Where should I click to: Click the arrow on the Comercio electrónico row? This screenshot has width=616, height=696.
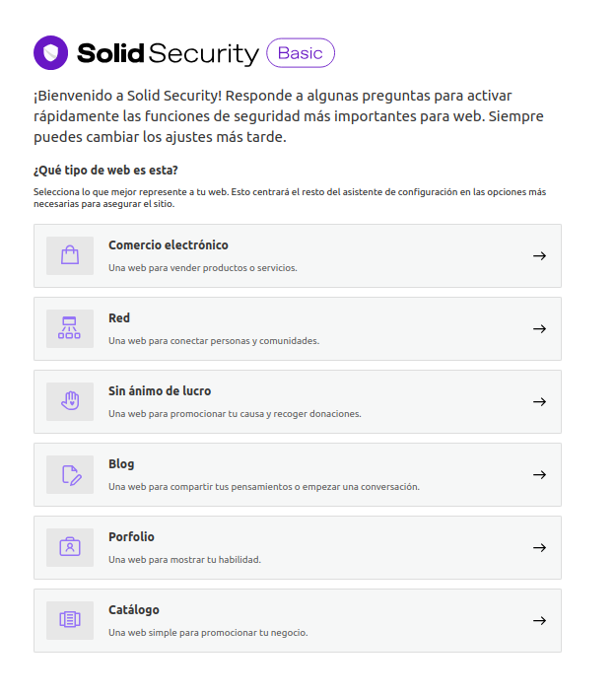point(539,256)
